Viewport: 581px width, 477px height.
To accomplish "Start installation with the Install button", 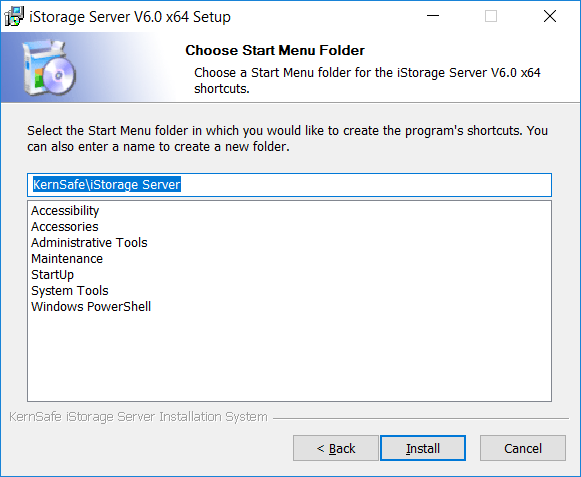I will tap(423, 448).
